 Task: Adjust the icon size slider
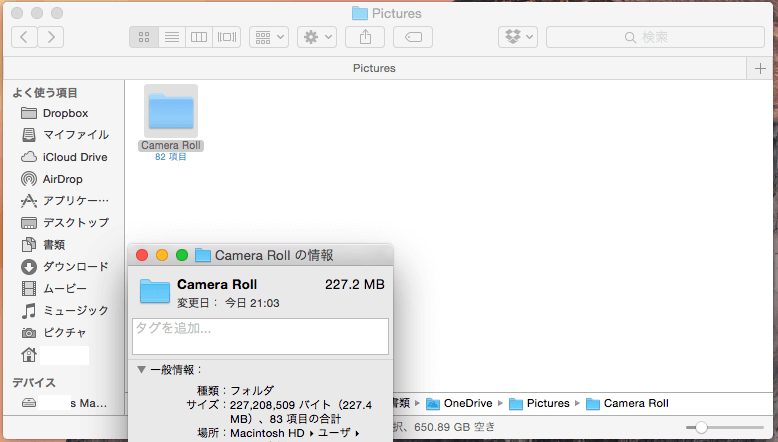(x=701, y=427)
